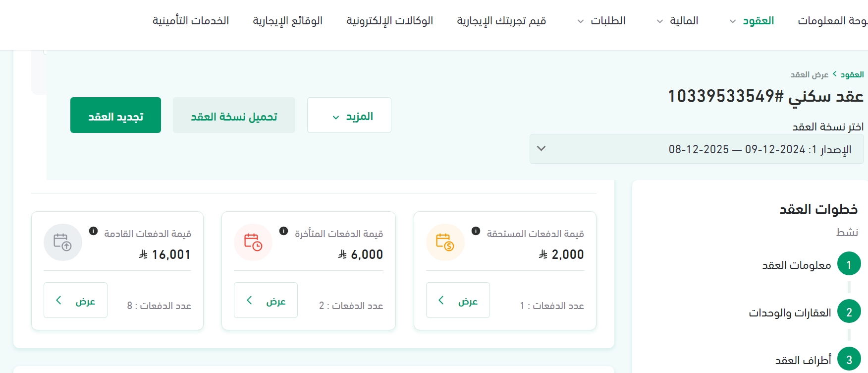Click the late payments calendar-clock icon
Image resolution: width=868 pixels, height=373 pixels.
(253, 242)
